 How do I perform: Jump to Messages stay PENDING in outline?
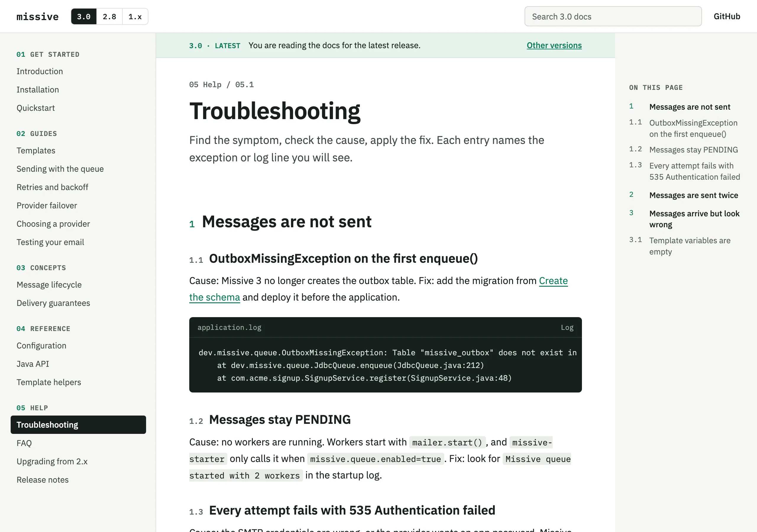693,150
